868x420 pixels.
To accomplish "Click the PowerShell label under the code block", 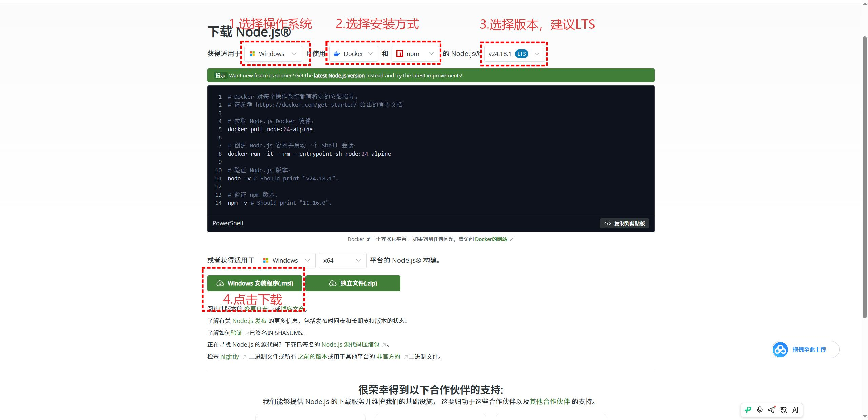I will click(228, 223).
